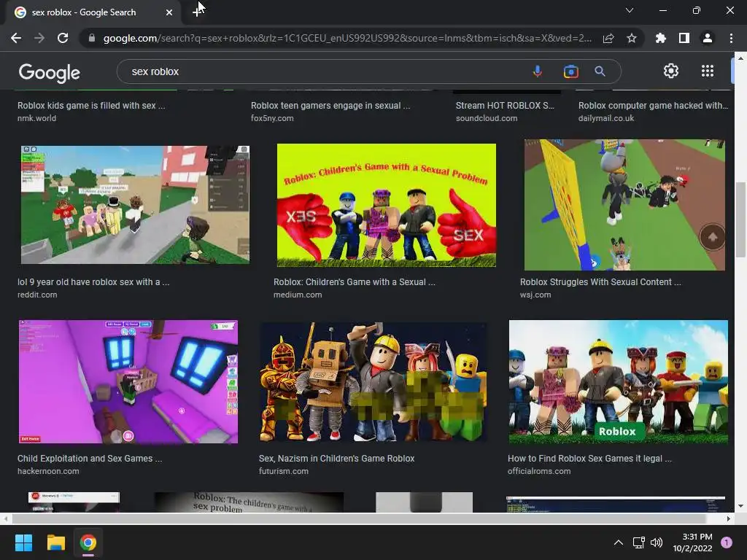Close the Google Search tab
The image size is (747, 560).
pyautogui.click(x=169, y=12)
